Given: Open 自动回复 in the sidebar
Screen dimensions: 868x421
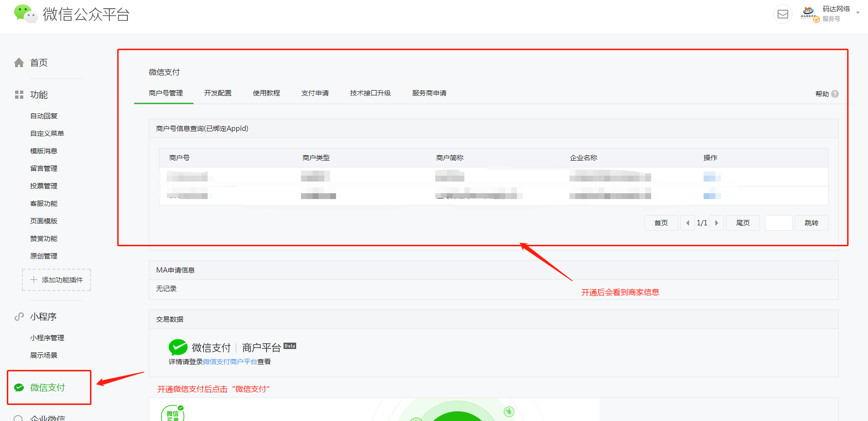Looking at the screenshot, I should coord(44,116).
